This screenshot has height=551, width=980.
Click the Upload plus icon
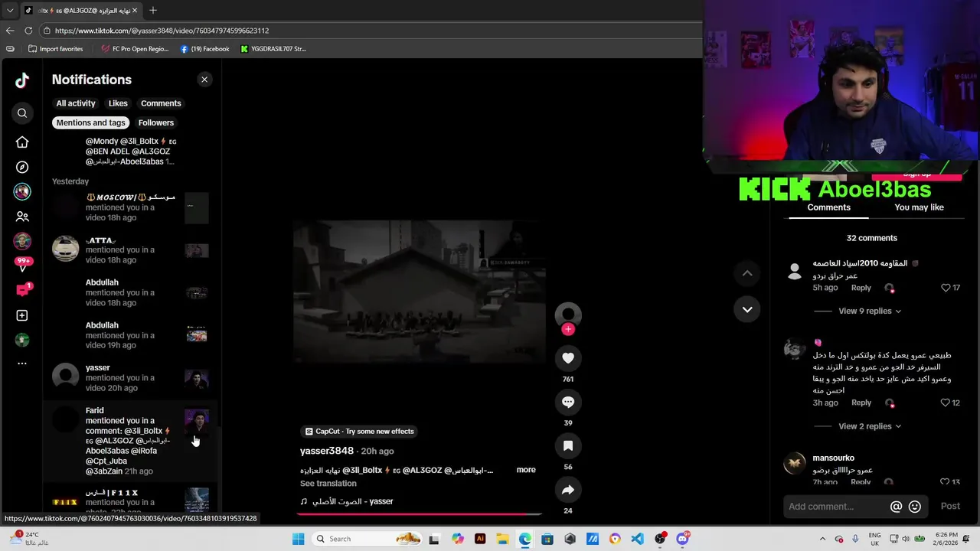tap(22, 315)
